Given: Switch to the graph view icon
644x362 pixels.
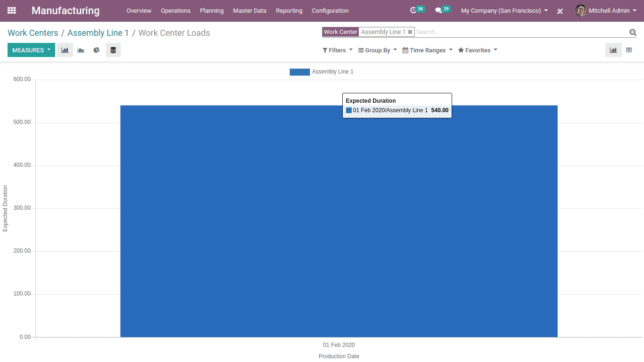Looking at the screenshot, I should click(x=613, y=50).
